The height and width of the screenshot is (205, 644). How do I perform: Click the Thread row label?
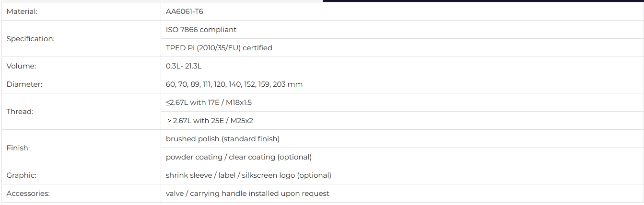(20, 112)
